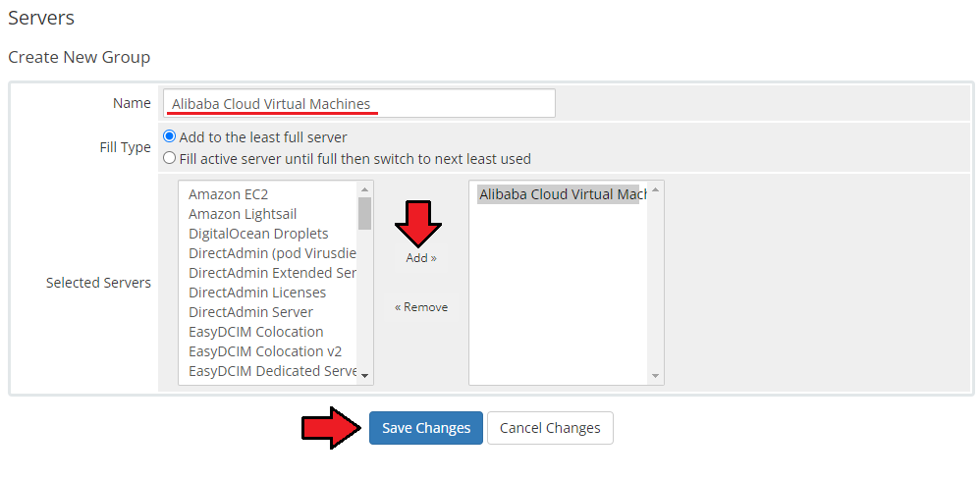
Task: Click available servers list scroll down arrow
Action: 365,376
